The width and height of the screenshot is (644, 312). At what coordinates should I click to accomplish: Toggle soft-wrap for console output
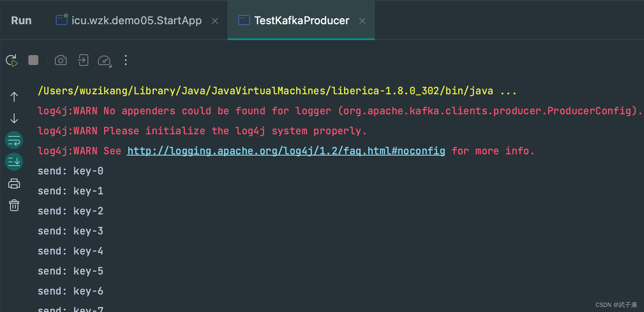click(x=14, y=140)
